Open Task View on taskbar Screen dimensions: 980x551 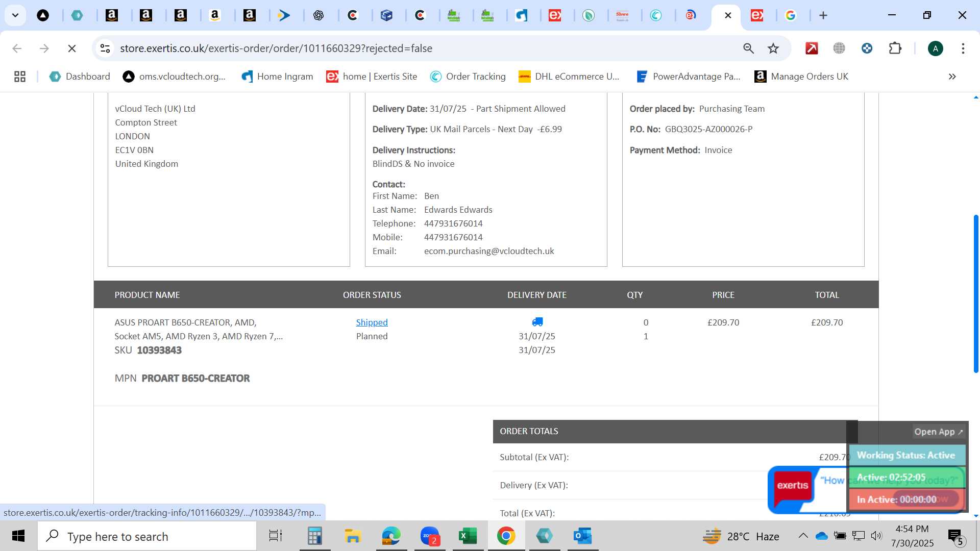[276, 536]
